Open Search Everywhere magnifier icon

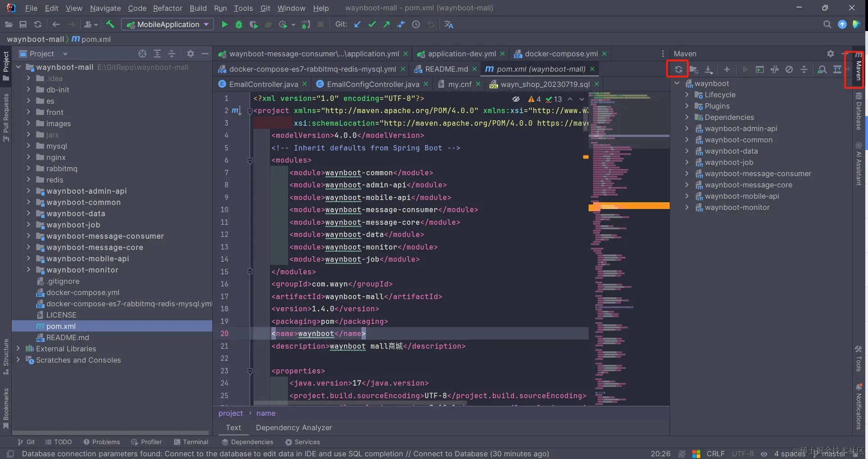pos(827,25)
